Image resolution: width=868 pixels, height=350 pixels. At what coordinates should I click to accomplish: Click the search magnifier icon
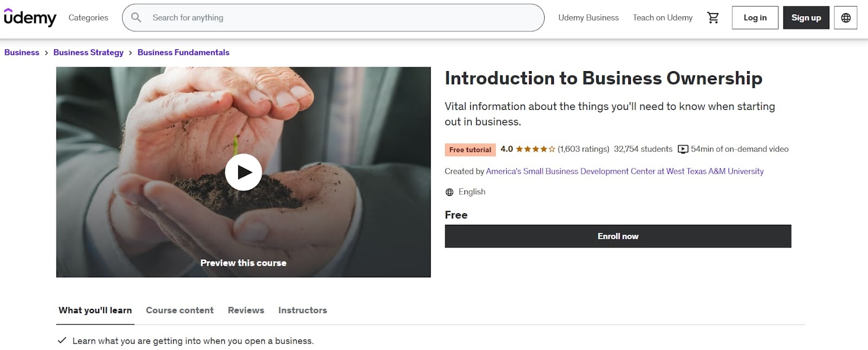pyautogui.click(x=136, y=17)
